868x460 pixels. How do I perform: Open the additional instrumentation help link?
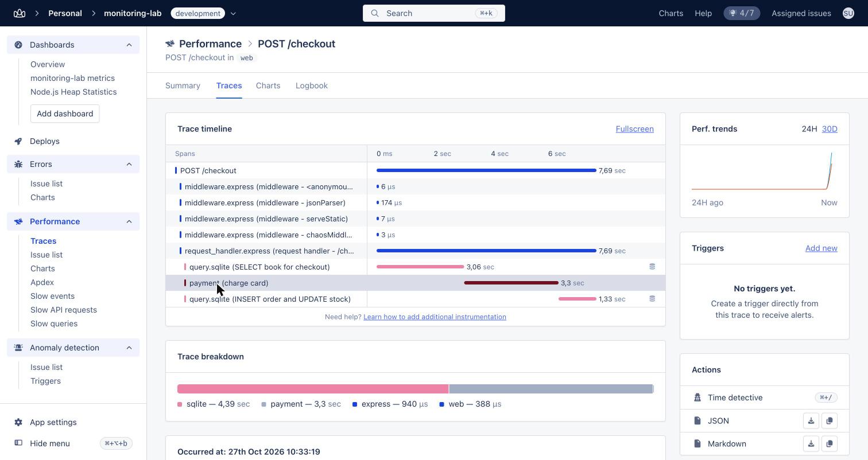coord(435,317)
